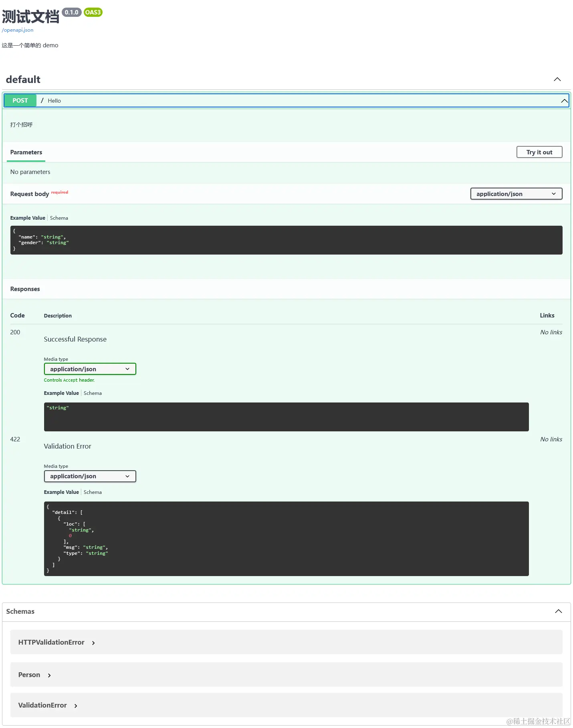Collapse the POST /Hello operation arrow
The image size is (573, 728).
pos(564,101)
